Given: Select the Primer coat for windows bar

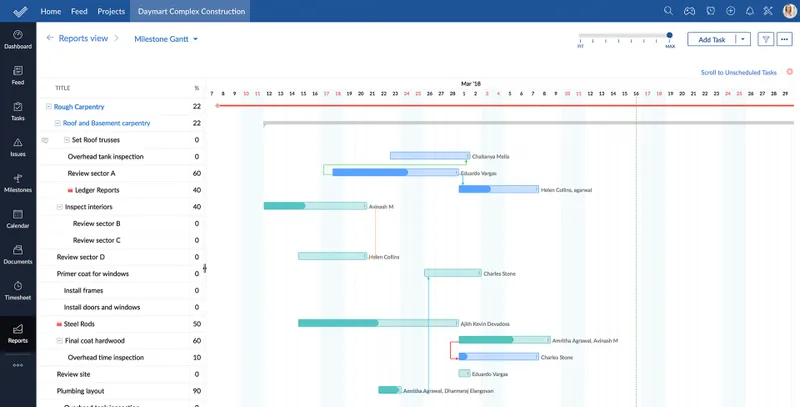Looking at the screenshot, I should click(x=453, y=273).
